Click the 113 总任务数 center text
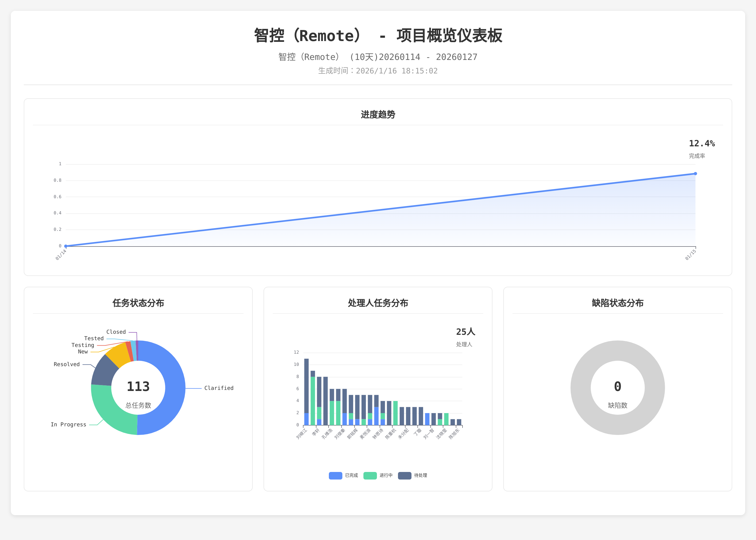The height and width of the screenshot is (540, 756). pos(138,387)
